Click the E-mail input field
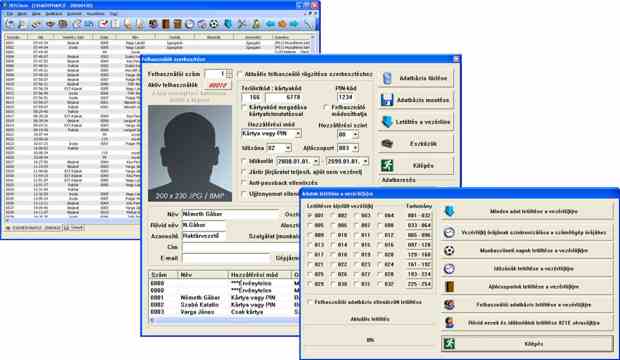 (226, 258)
